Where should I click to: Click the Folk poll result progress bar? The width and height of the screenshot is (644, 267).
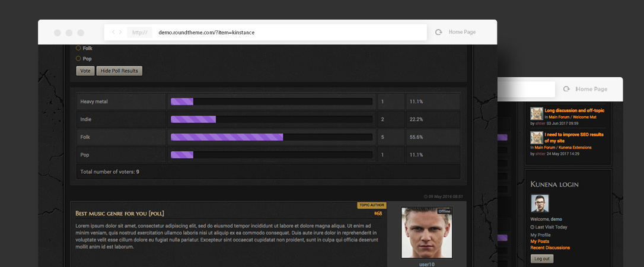click(272, 137)
